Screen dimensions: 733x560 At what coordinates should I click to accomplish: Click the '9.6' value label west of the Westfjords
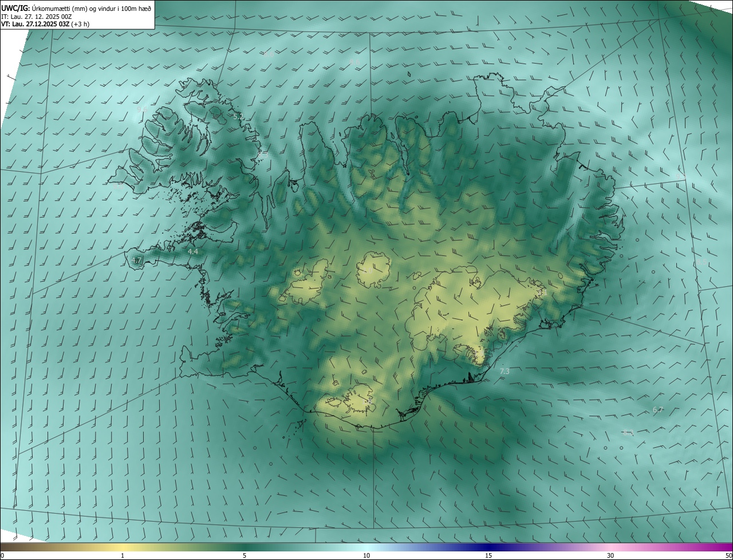[142, 109]
